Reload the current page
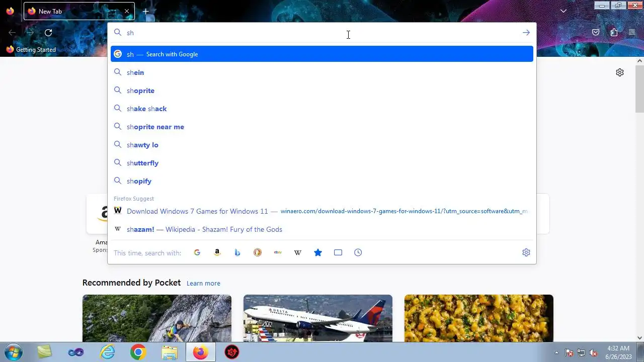 (48, 33)
